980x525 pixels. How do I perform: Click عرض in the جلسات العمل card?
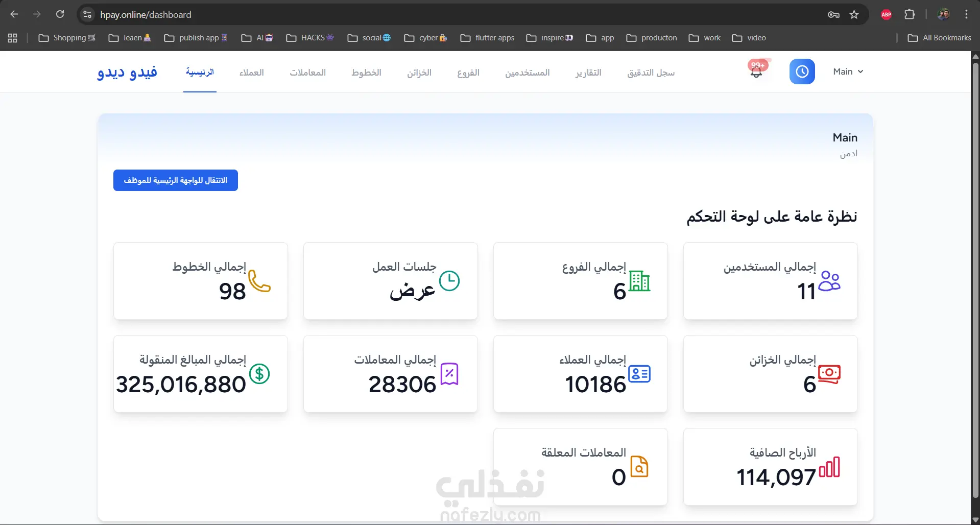click(x=413, y=291)
